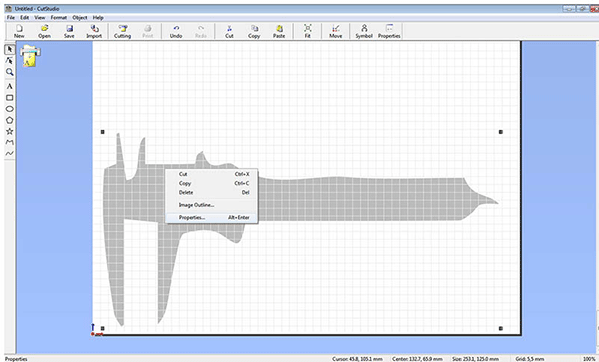Click the New toolbar icon

coord(19,31)
